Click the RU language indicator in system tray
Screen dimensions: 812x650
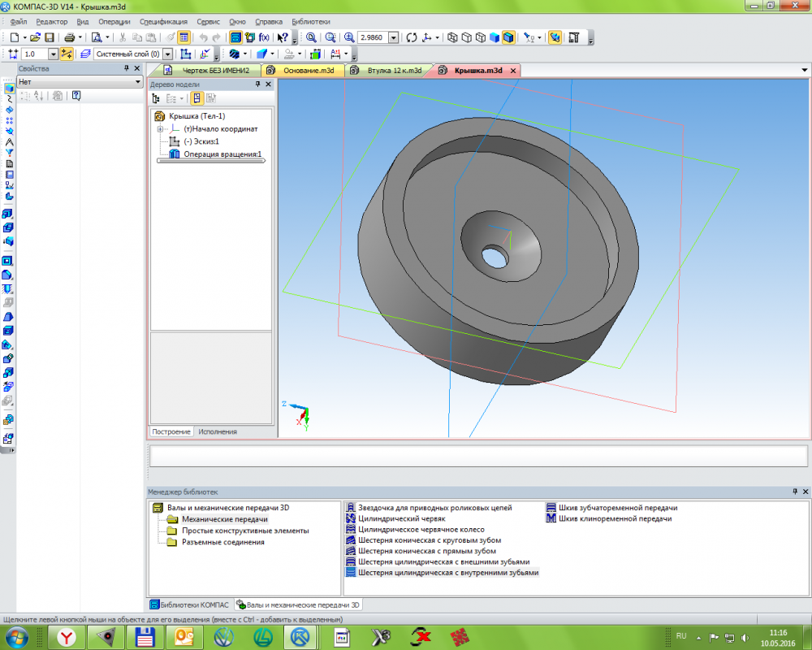tap(681, 636)
